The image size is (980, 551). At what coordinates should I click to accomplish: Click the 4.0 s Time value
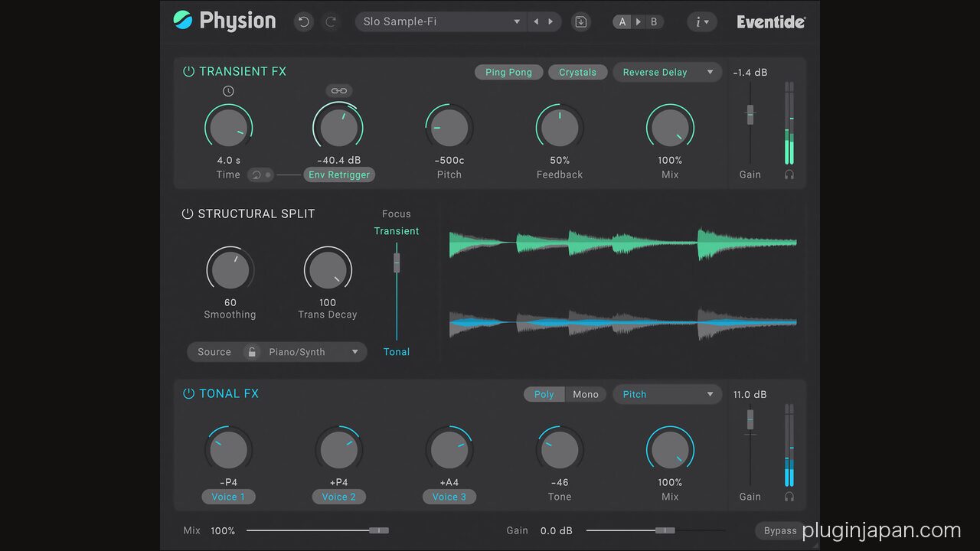coord(228,161)
